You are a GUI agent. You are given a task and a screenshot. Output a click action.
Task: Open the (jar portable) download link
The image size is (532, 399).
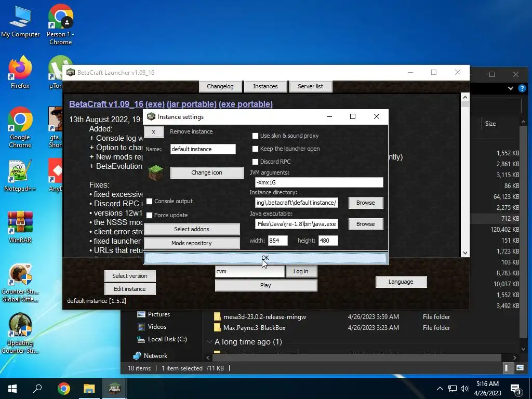(x=191, y=104)
